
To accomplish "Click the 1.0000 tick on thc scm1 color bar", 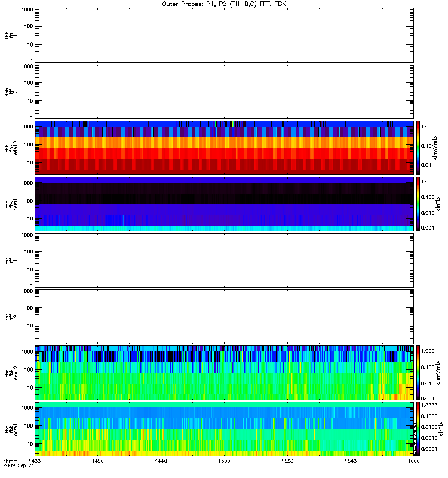I will point(429,406).
